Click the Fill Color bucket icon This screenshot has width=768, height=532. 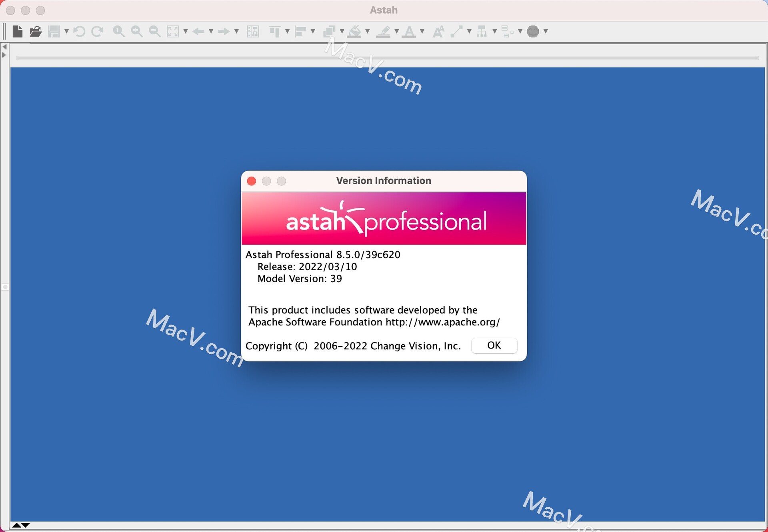[x=354, y=31]
